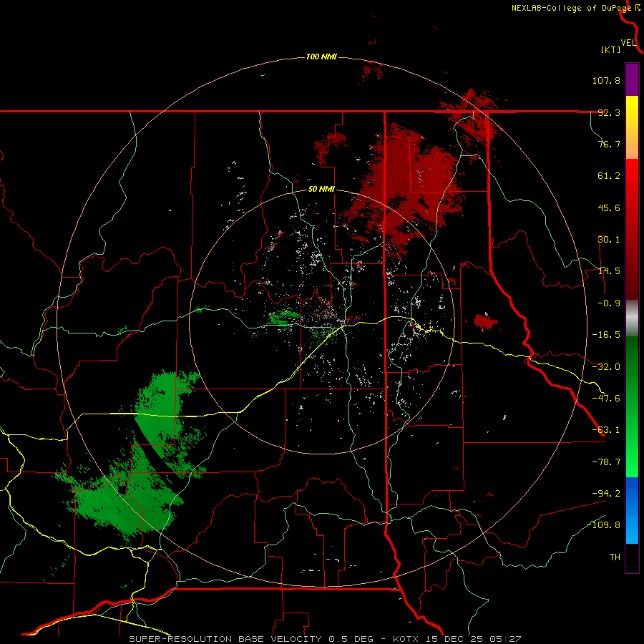This screenshot has height=644, width=644.
Task: Select the "61.2" velocity scale value
Action: [x=609, y=176]
